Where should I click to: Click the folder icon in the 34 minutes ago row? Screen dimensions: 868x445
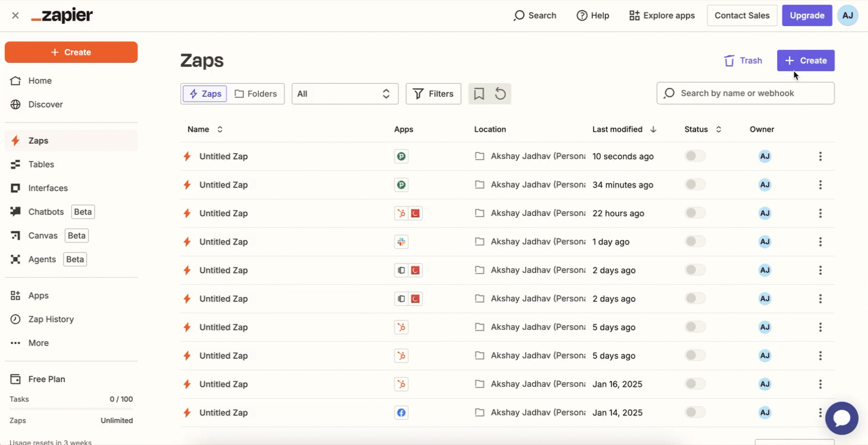click(480, 185)
